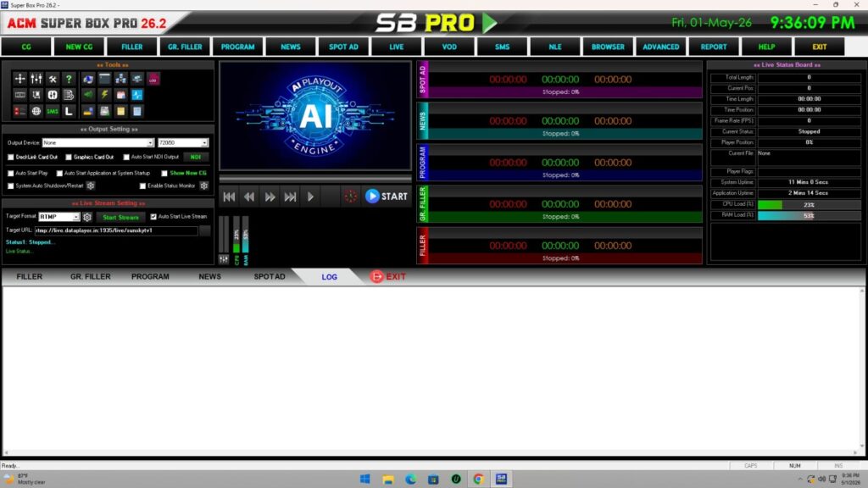
Task: Click the green SMS tool icon
Action: [x=53, y=111]
